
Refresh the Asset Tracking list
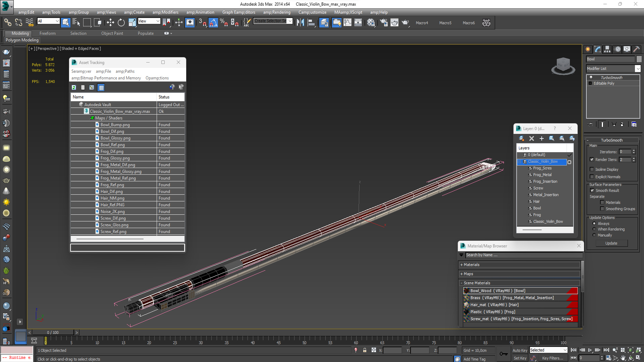click(74, 87)
